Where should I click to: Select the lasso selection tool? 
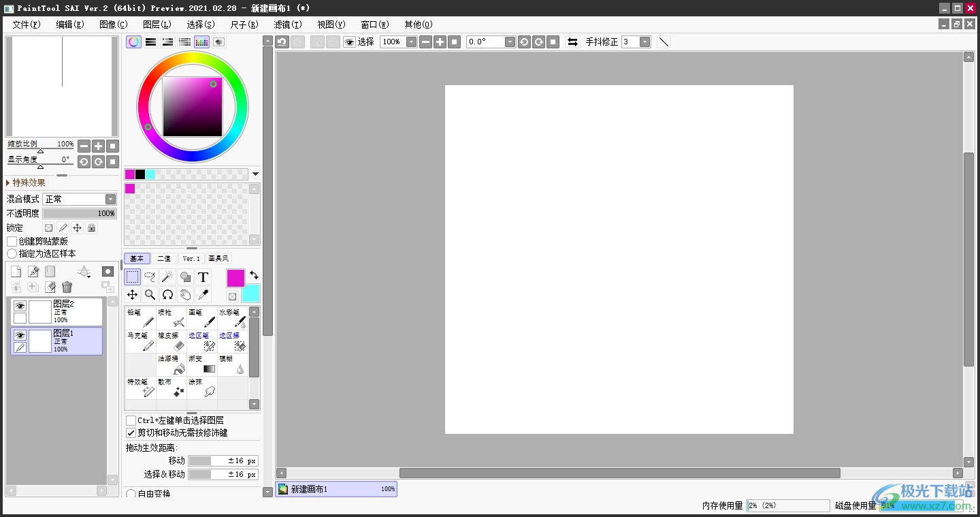150,277
